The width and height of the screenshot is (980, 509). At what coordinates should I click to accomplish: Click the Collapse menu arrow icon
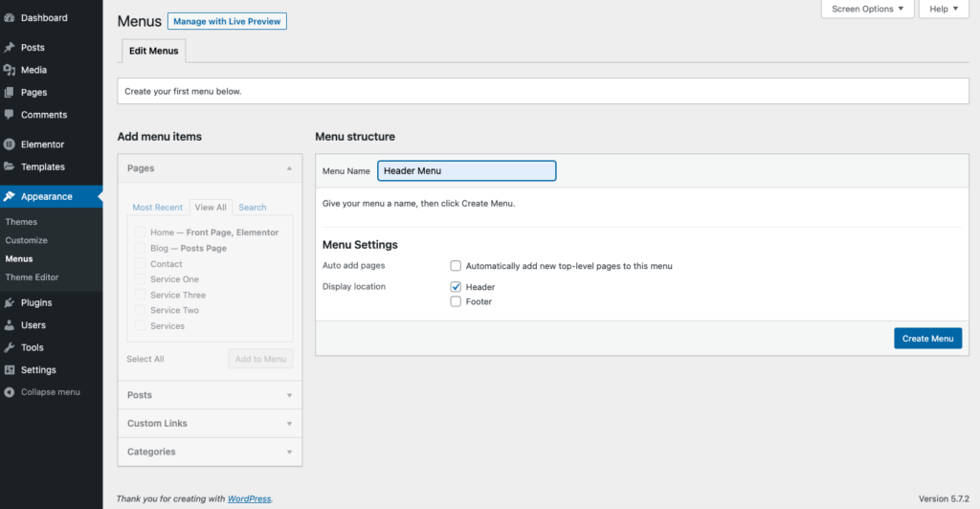click(x=10, y=392)
